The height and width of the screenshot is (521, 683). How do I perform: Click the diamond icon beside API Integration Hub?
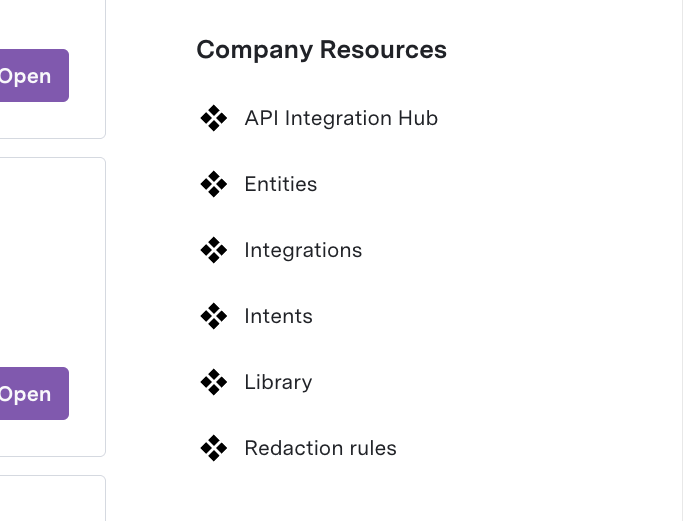[213, 118]
